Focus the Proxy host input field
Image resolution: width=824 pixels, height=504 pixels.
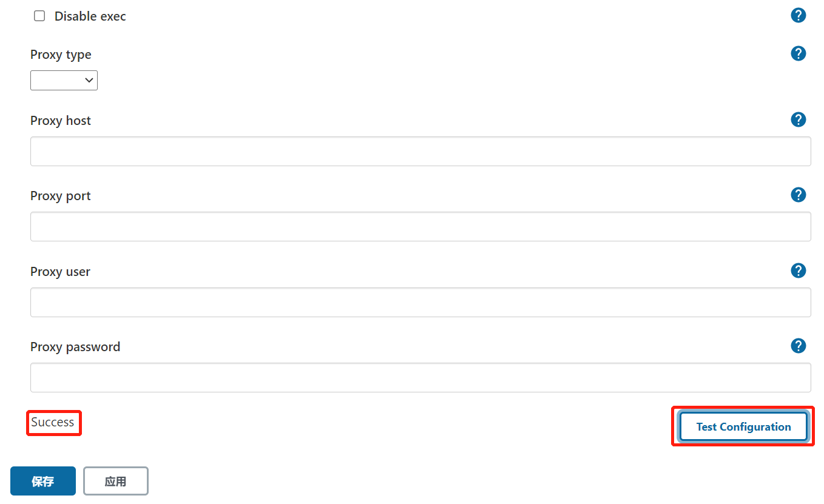click(420, 151)
